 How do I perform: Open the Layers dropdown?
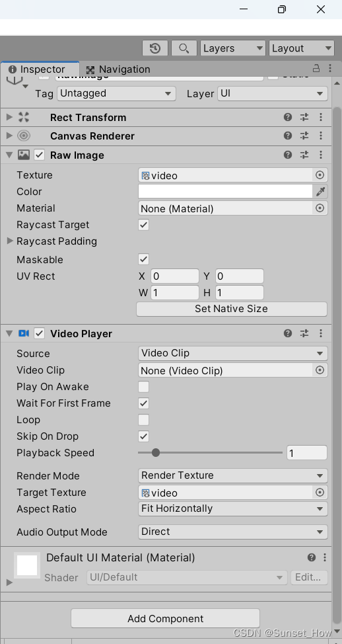tap(233, 48)
